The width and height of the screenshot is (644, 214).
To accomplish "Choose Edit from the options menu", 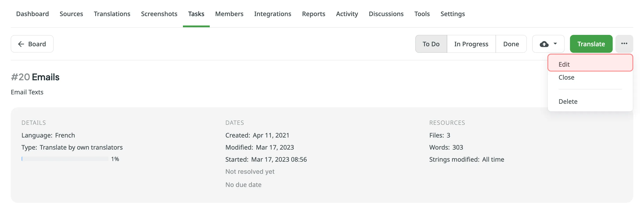I will tap(564, 64).
